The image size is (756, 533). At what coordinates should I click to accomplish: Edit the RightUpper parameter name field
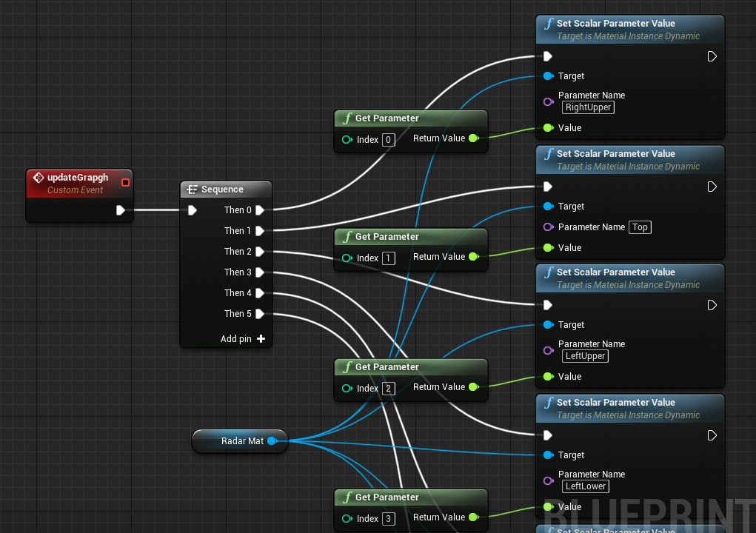coord(588,107)
